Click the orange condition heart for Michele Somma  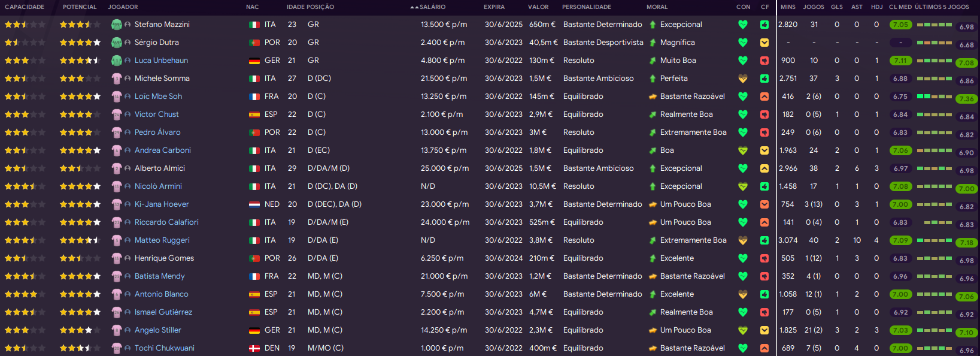[x=743, y=79]
